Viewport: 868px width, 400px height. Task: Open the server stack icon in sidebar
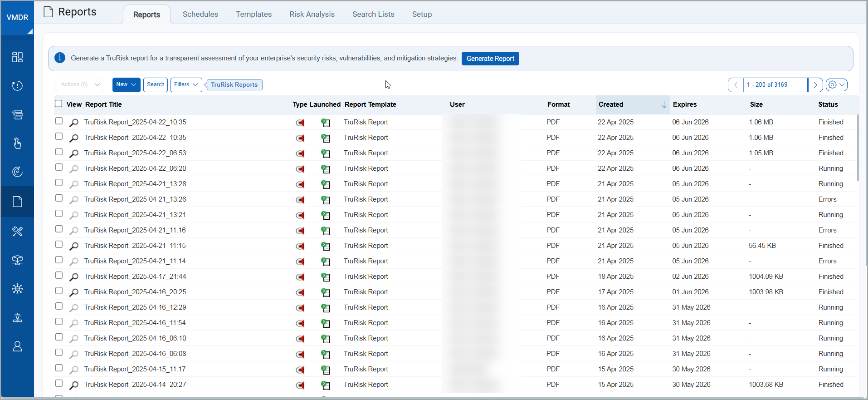(x=17, y=114)
